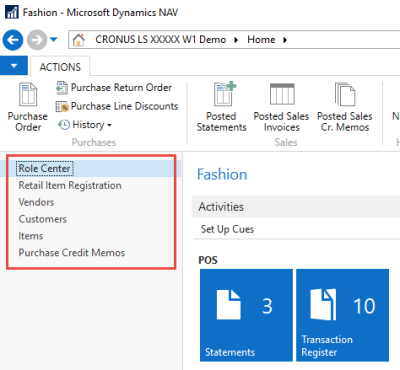Open Vendors in the navigation pane
Screen dimensions: 400x370
(36, 202)
